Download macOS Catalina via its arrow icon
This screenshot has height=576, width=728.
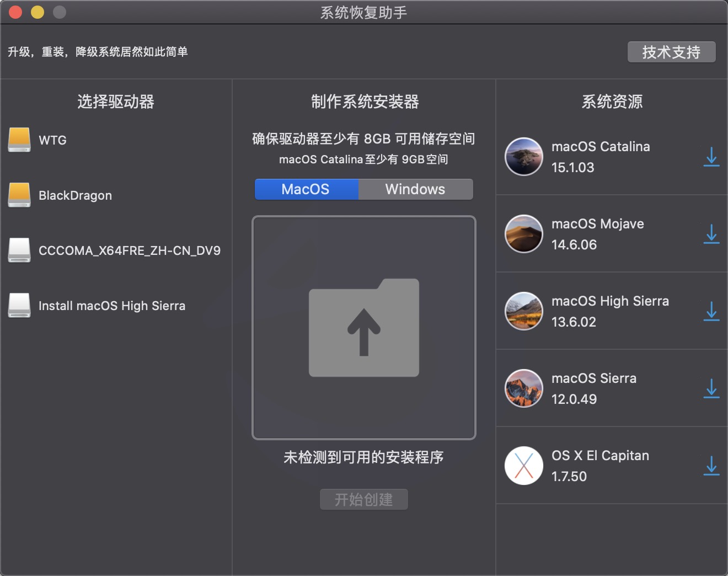pos(711,157)
